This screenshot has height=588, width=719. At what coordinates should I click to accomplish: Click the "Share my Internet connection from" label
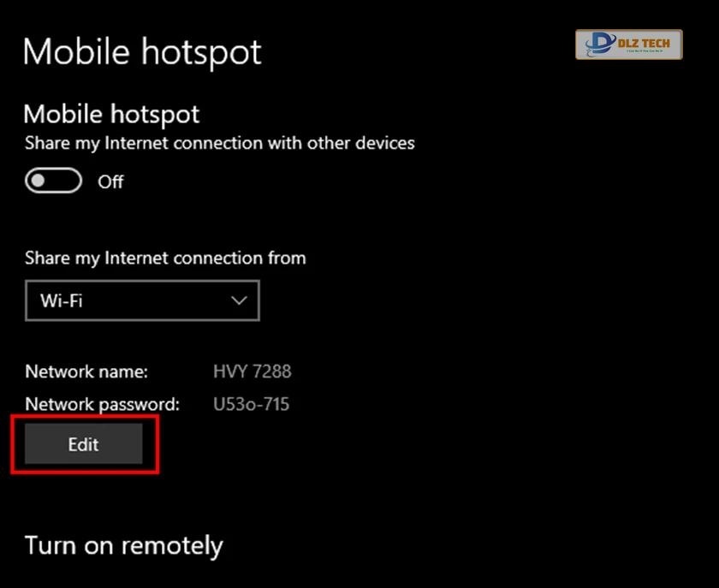click(165, 258)
